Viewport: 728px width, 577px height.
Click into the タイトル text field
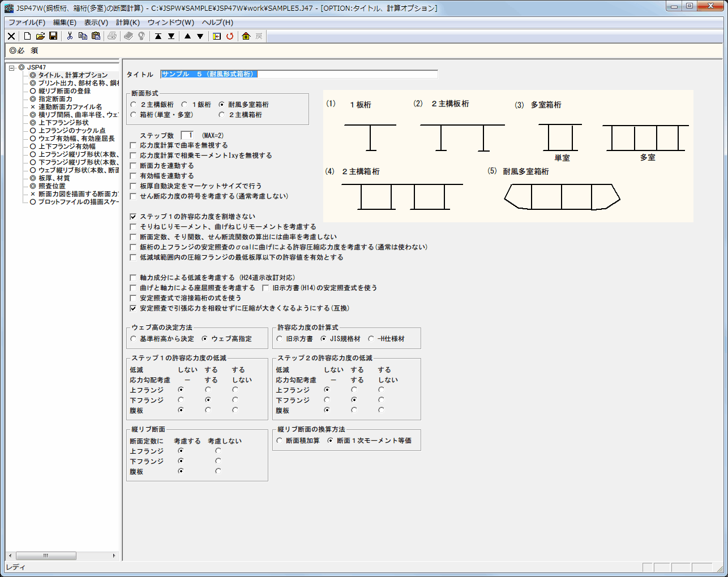(x=299, y=74)
